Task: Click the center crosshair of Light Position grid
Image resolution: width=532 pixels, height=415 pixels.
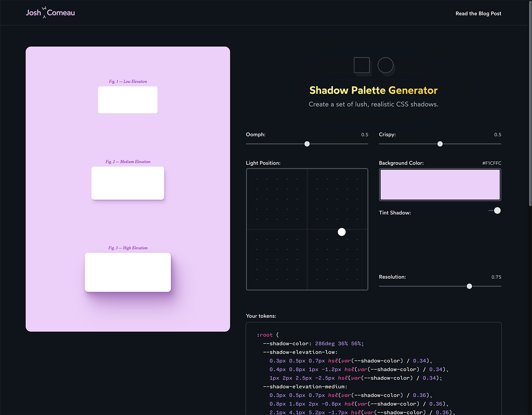Action: tap(307, 229)
